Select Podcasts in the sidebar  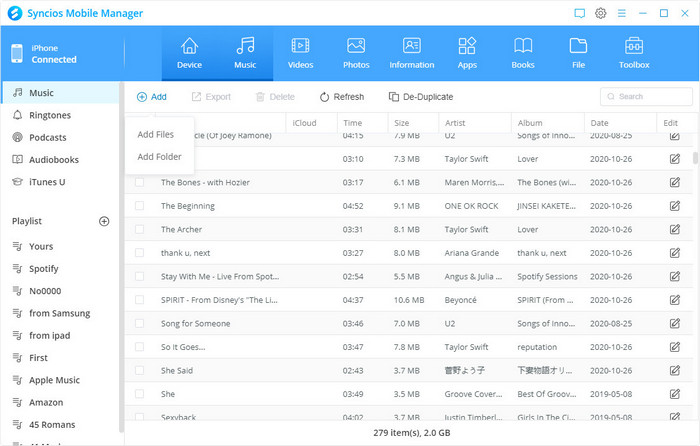click(61, 138)
